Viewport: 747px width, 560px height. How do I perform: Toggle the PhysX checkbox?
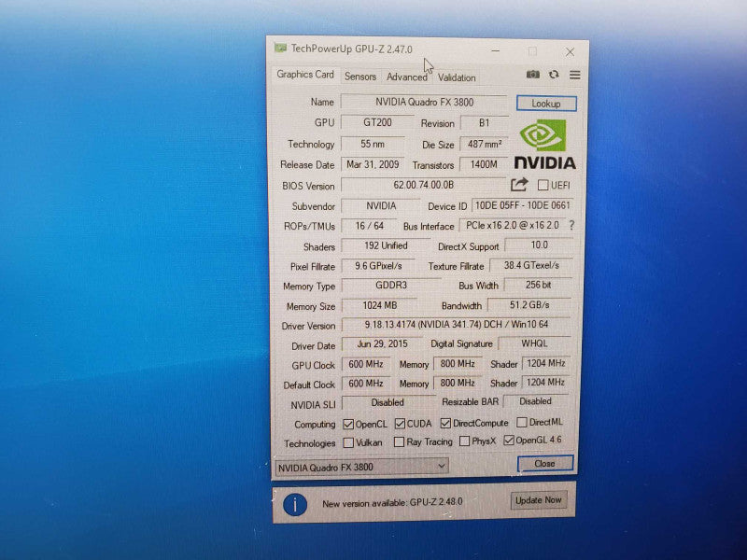point(464,441)
